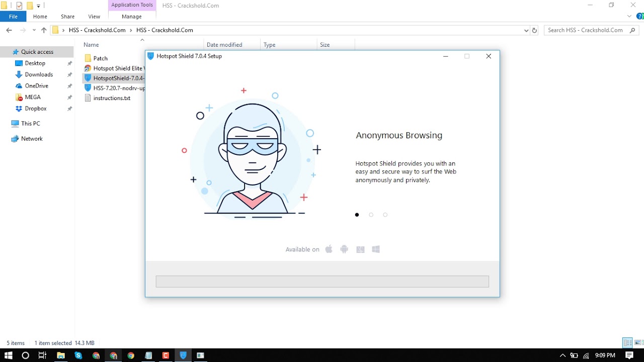Open Downloads in navigation pane
This screenshot has height=362, width=644.
pos(39,74)
